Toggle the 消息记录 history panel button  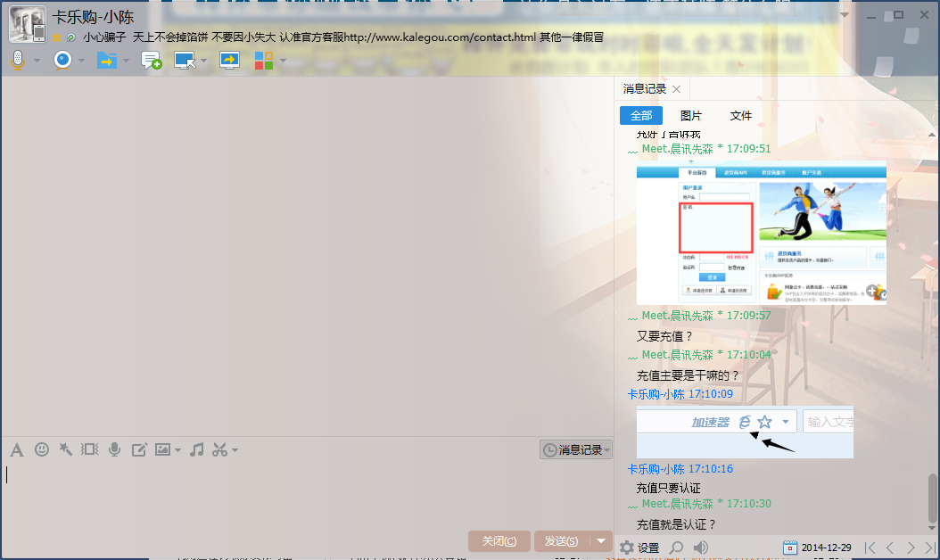coord(576,450)
